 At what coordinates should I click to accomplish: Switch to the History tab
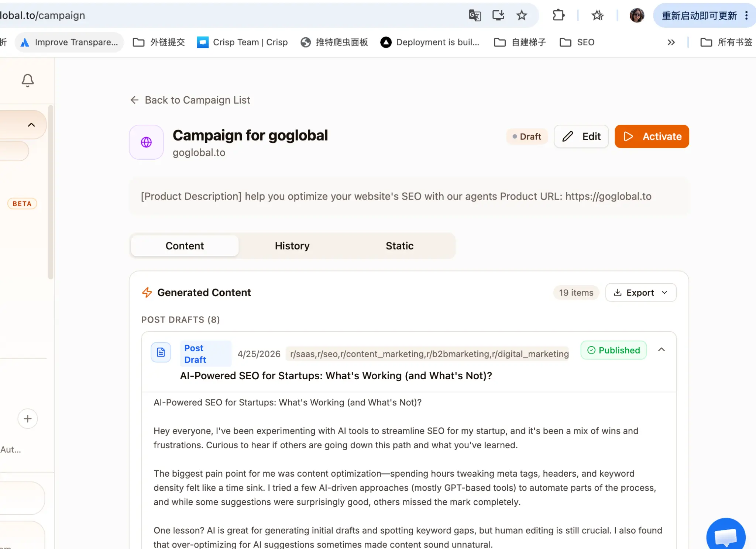[292, 246]
